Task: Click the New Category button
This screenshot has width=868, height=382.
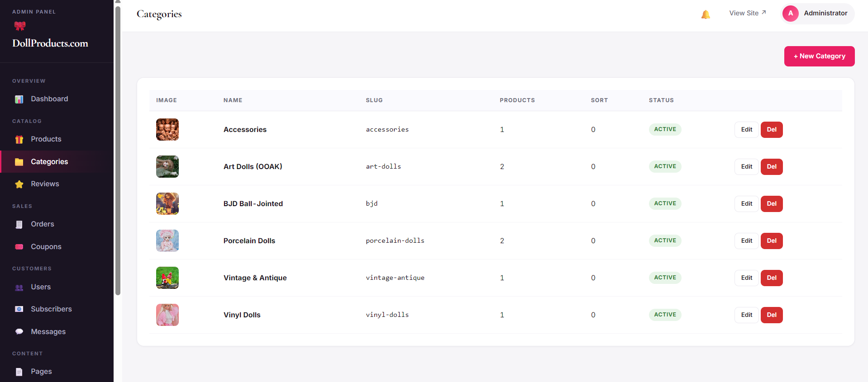Action: coord(819,56)
